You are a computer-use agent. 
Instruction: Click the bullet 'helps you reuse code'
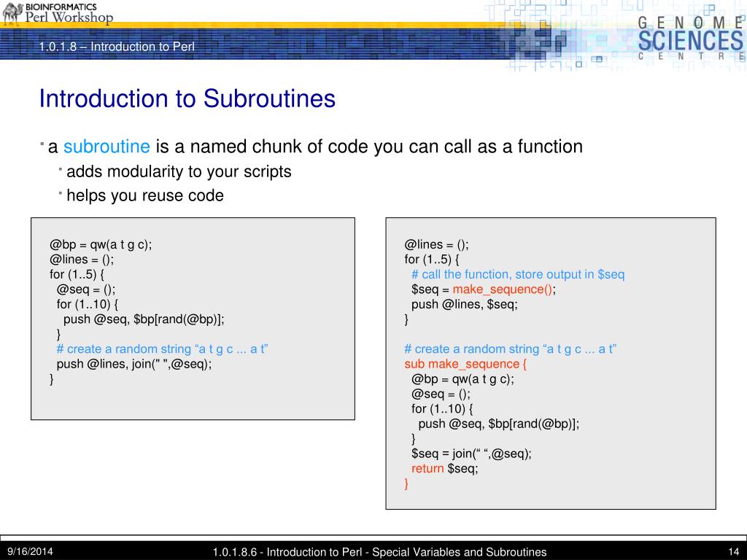pyautogui.click(x=145, y=195)
